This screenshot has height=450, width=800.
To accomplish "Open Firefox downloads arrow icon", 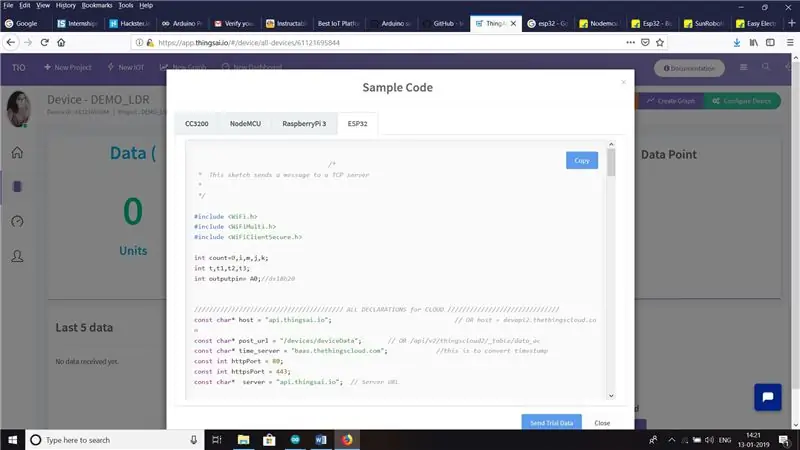I will tap(737, 43).
